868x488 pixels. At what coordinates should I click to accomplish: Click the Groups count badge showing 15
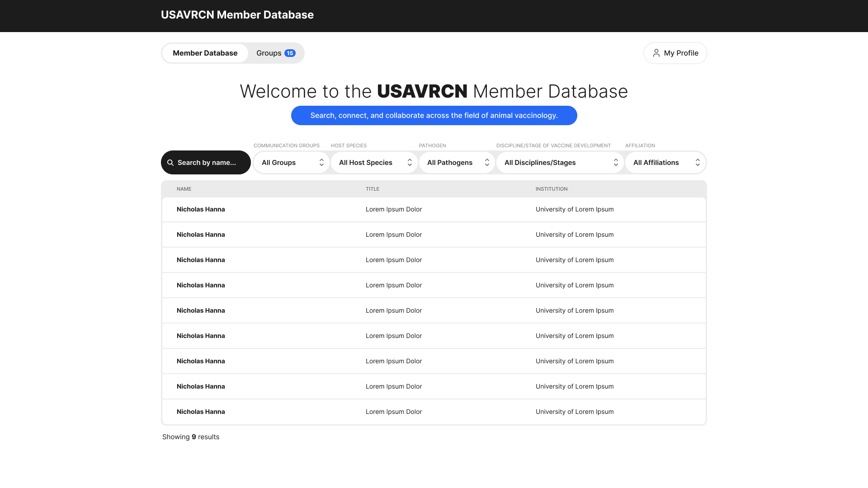point(290,53)
